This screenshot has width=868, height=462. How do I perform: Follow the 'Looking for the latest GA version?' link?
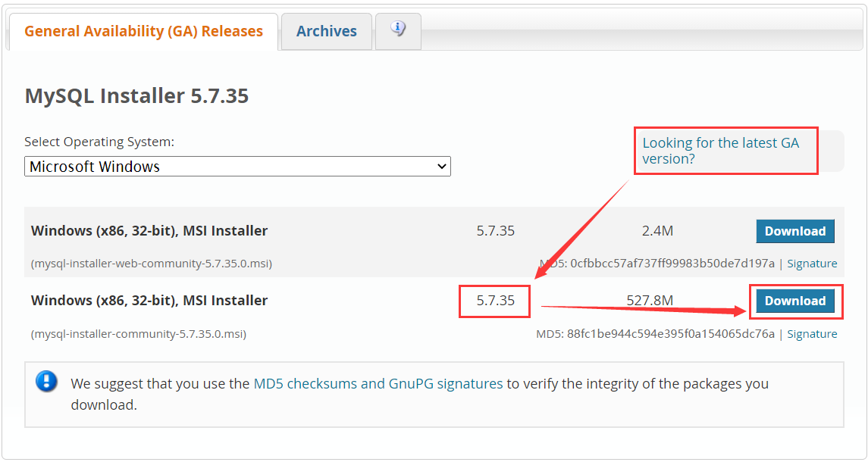coord(720,151)
